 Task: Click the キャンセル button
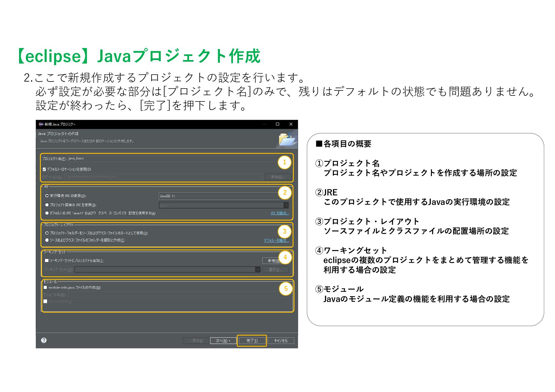pyautogui.click(x=281, y=340)
